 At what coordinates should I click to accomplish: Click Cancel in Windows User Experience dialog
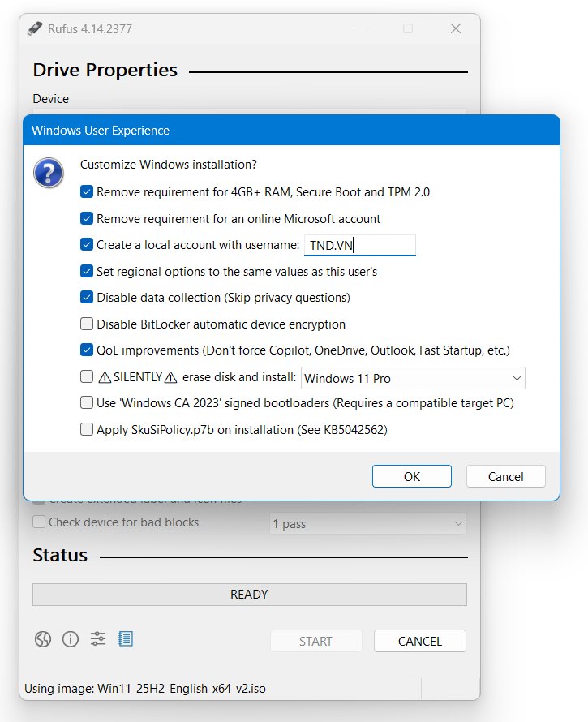pos(505,476)
